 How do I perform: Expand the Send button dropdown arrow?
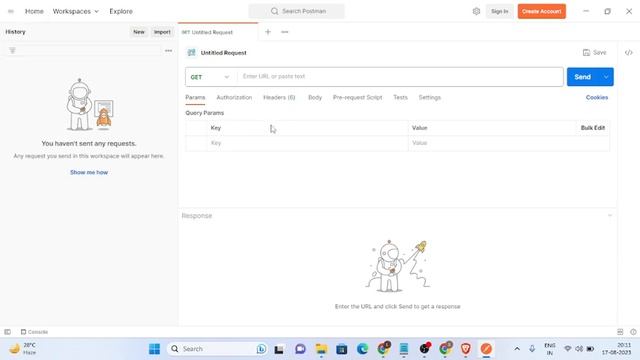[x=606, y=77]
